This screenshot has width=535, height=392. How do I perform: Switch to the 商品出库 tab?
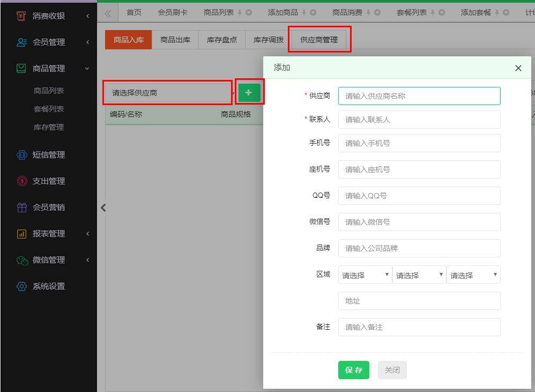coord(175,40)
